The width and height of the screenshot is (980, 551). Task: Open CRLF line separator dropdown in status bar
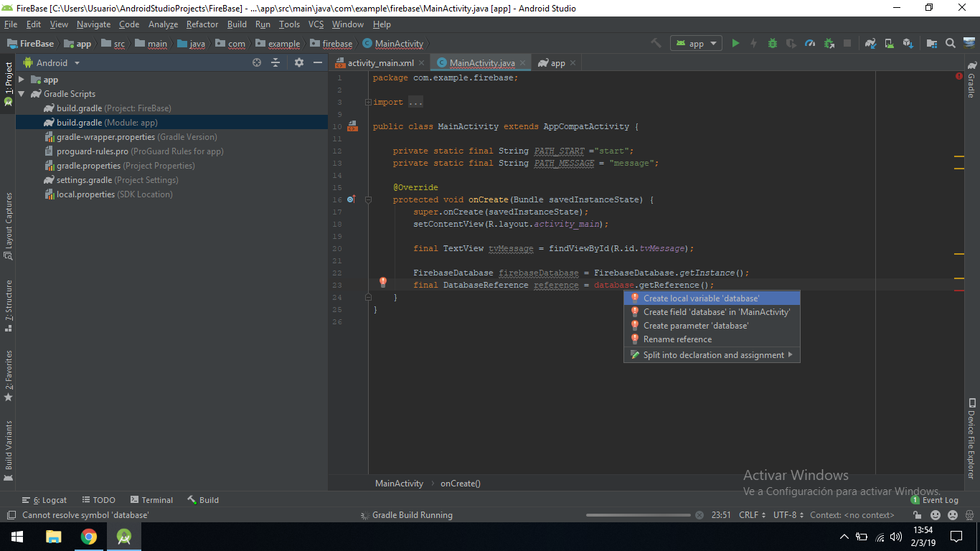click(753, 515)
